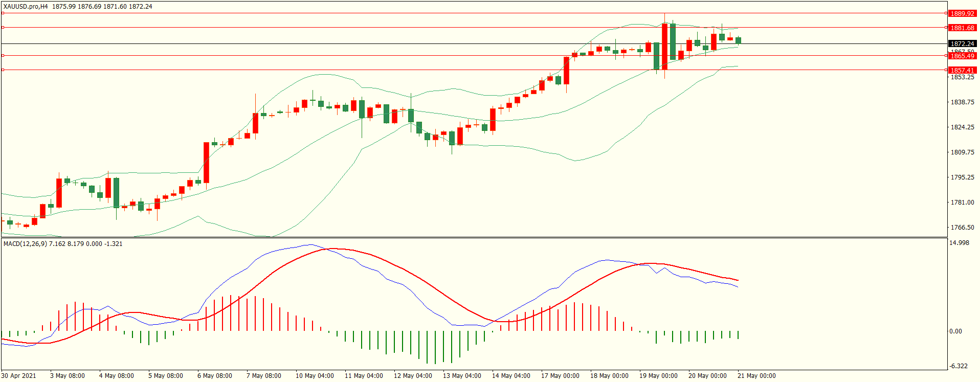The height and width of the screenshot is (382, 980).
Task: Click the 1838.75 price axis value
Action: click(x=962, y=102)
